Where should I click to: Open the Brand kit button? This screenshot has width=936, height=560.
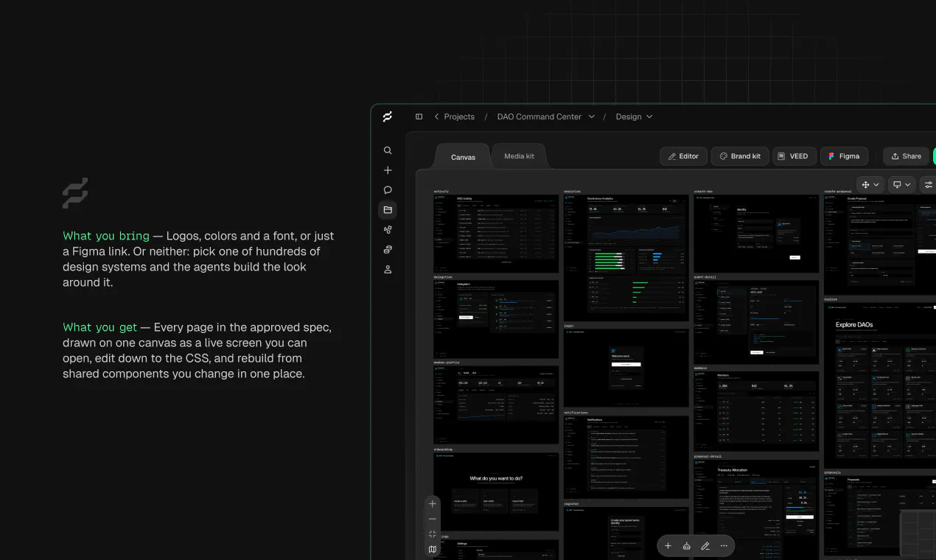[x=740, y=156]
